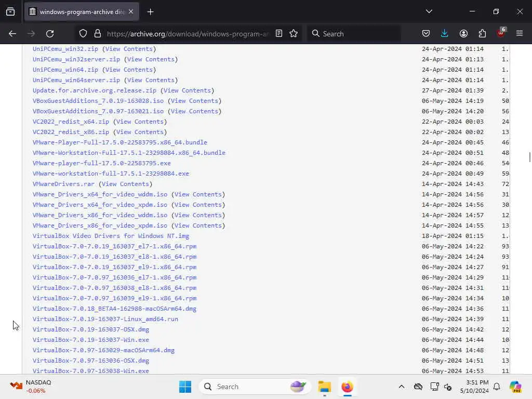Open VirtualBox-7.0-7.0.97_163036_el7 rpm link
532x399 pixels.
tap(115, 277)
